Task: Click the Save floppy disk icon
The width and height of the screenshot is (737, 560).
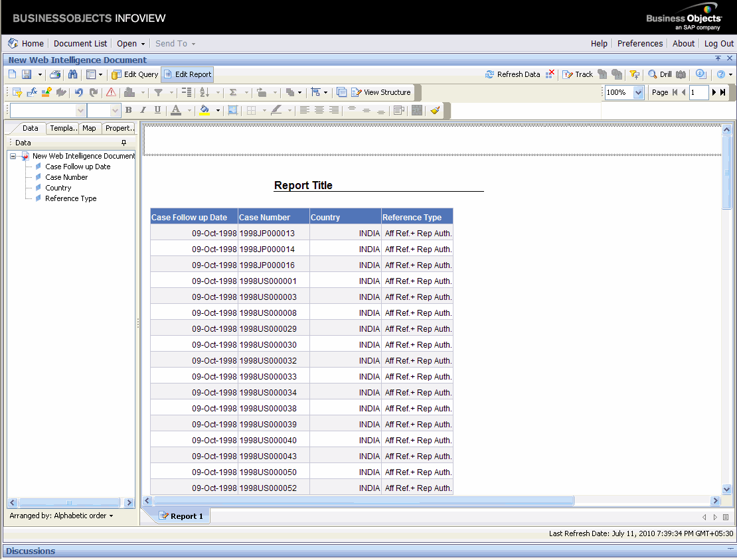Action: [x=27, y=74]
